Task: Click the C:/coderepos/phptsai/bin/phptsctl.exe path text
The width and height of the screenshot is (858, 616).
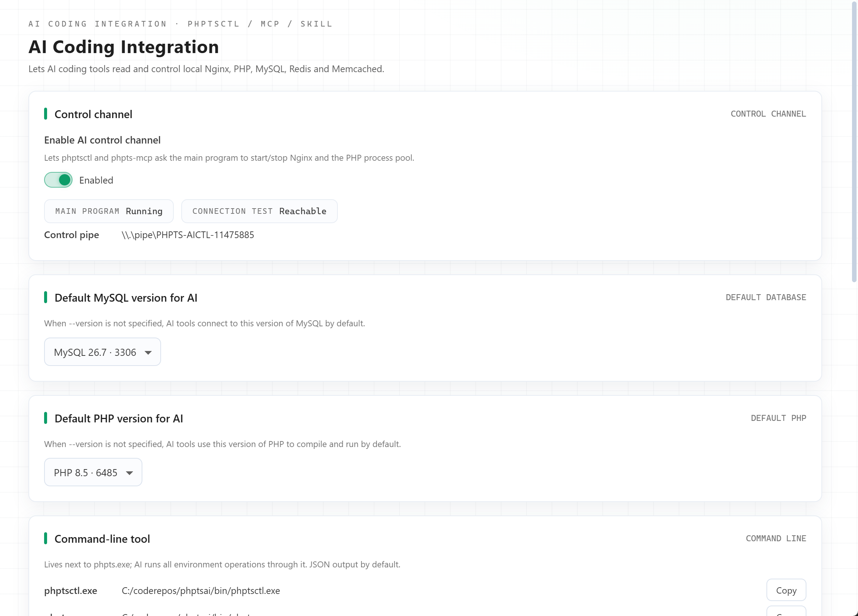Action: pyautogui.click(x=201, y=591)
